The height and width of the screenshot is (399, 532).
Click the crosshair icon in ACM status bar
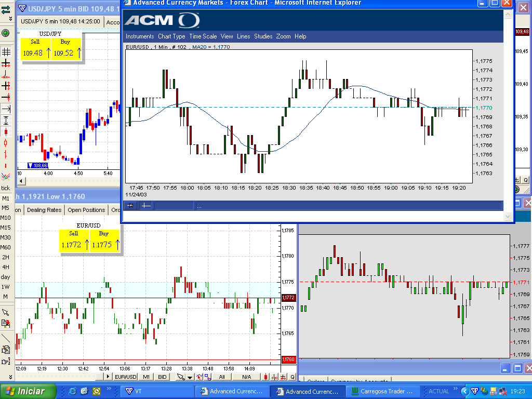coord(145,206)
